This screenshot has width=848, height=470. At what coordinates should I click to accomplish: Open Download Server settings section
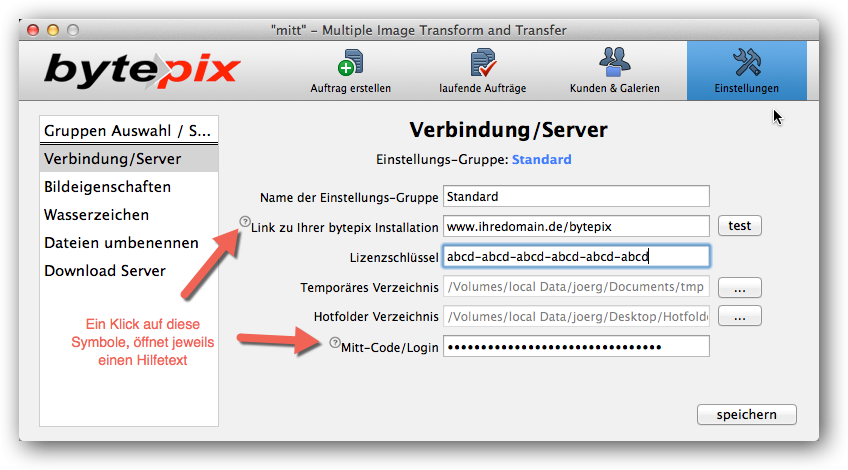pyautogui.click(x=129, y=270)
